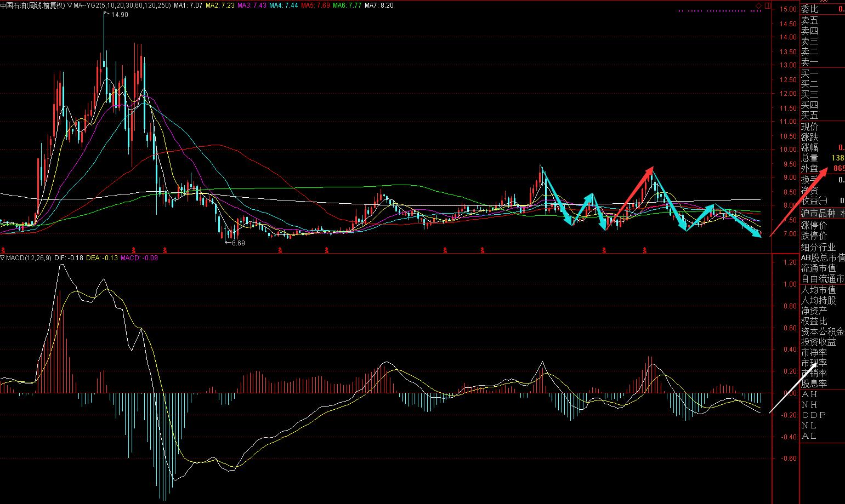Select the 委比 row in quote panel
This screenshot has width=845, height=504.
coord(823,9)
